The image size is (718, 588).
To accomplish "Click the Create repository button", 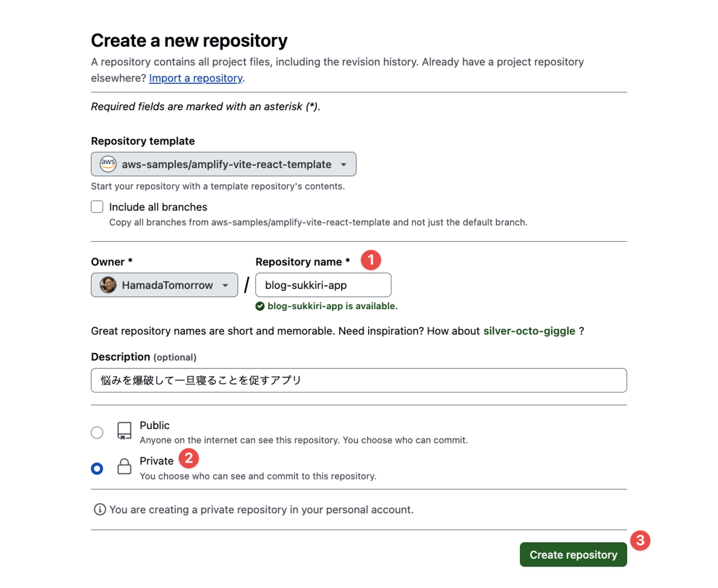I will click(x=573, y=555).
